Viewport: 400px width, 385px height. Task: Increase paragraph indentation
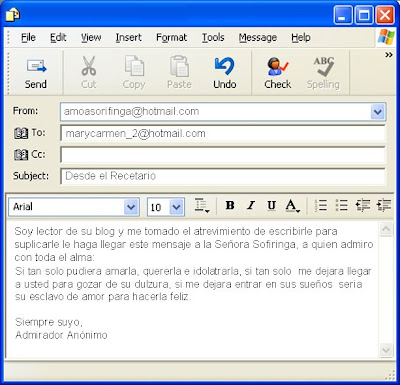(x=384, y=206)
